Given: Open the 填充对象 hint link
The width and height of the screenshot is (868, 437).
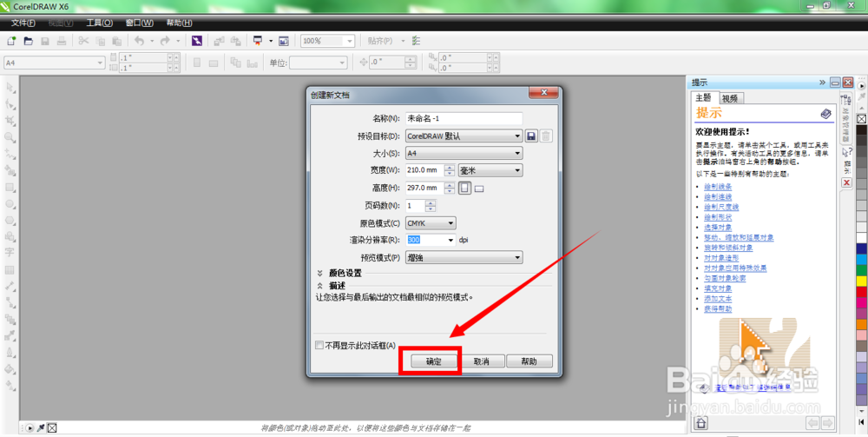Looking at the screenshot, I should pyautogui.click(x=718, y=288).
